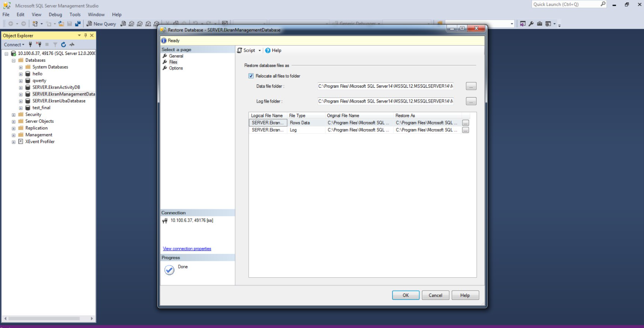
Task: Click the Save All disks icon
Action: [x=78, y=24]
